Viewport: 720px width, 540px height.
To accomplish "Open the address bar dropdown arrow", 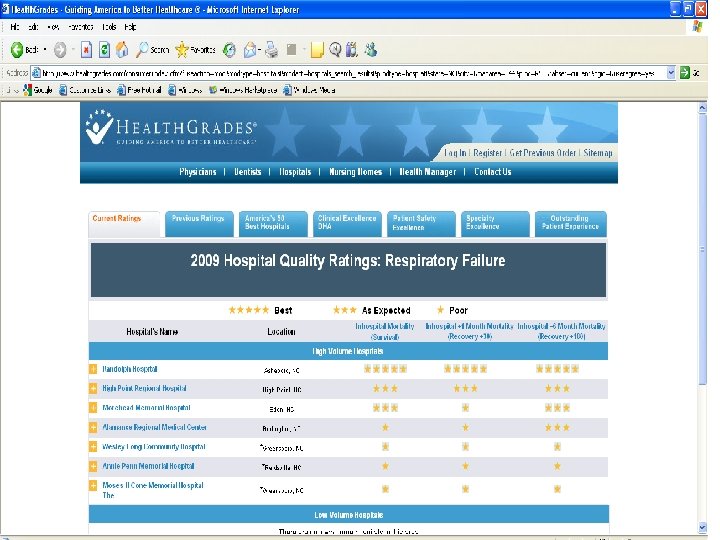I will [671, 73].
